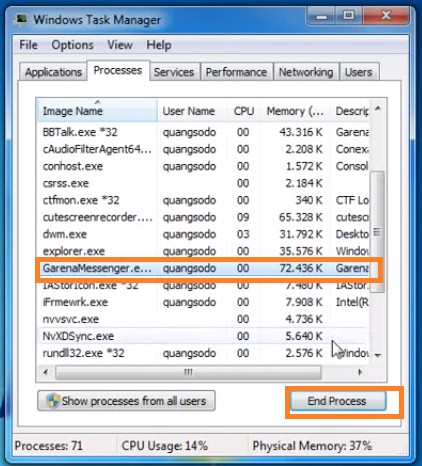Switch to the Performance tab
Image resolution: width=422 pixels, height=466 pixels.
236,72
